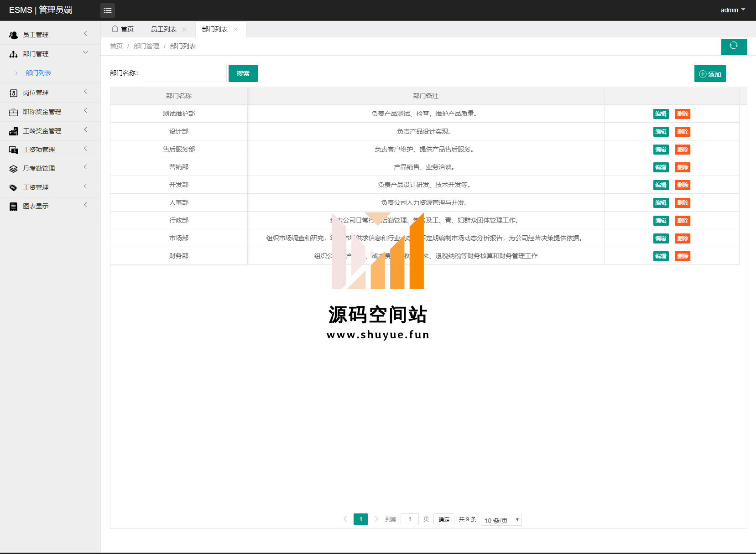The image size is (756, 554).
Task: Edit the 售后服务部 row
Action: pyautogui.click(x=661, y=150)
